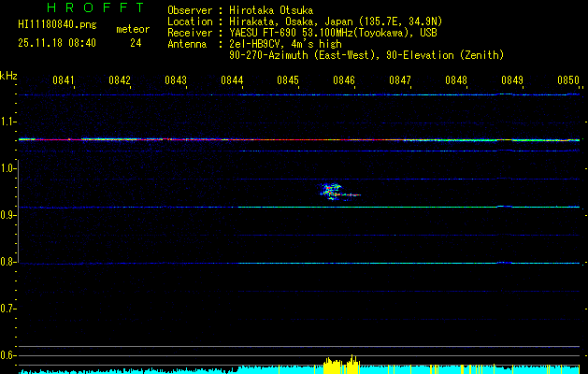
Task: Click the 1.1 kHz axis label
Action: pos(8,122)
